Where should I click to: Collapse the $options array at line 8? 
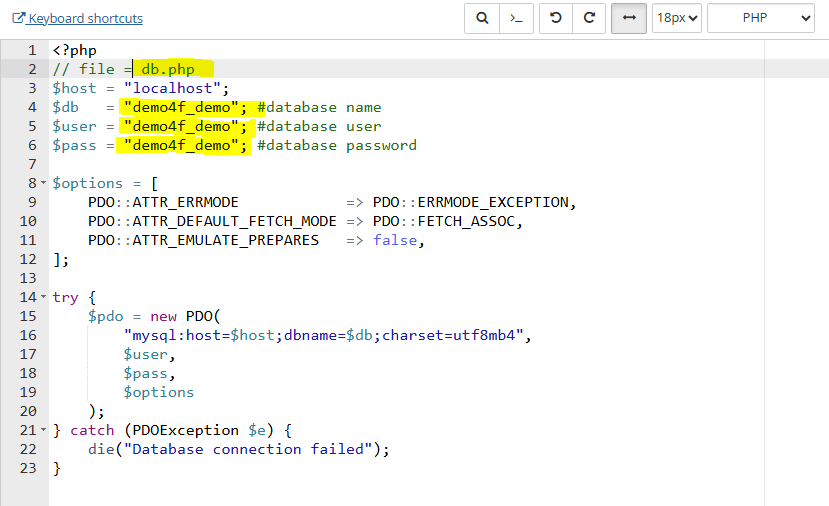point(43,184)
